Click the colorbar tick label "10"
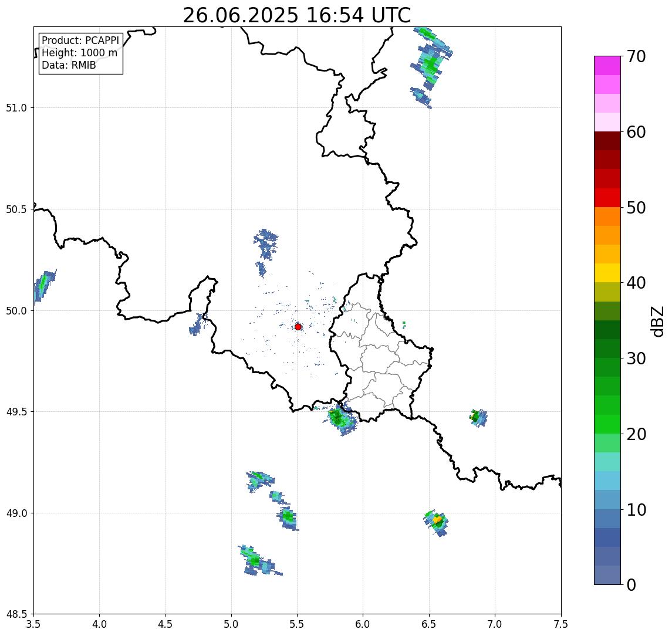 pos(636,510)
